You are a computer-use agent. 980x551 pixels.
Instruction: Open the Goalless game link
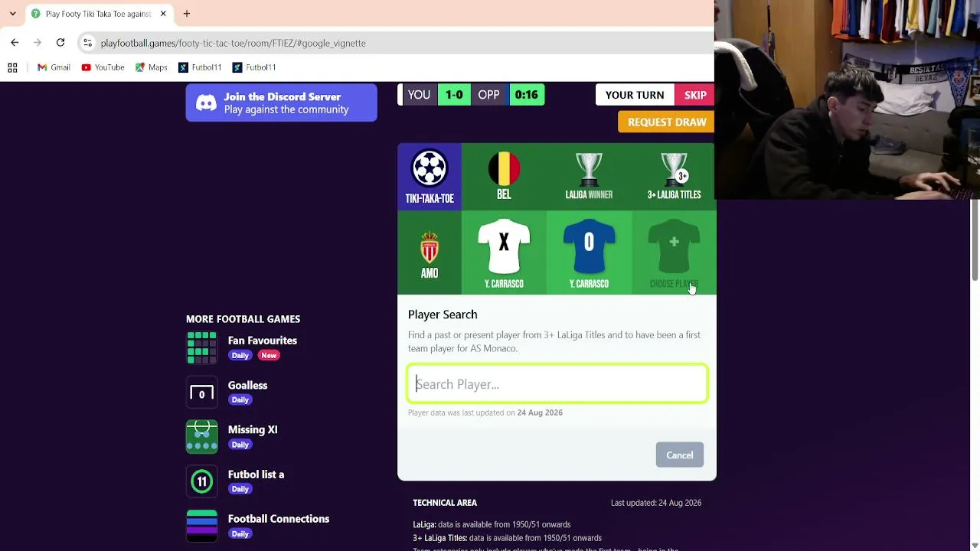pos(247,385)
